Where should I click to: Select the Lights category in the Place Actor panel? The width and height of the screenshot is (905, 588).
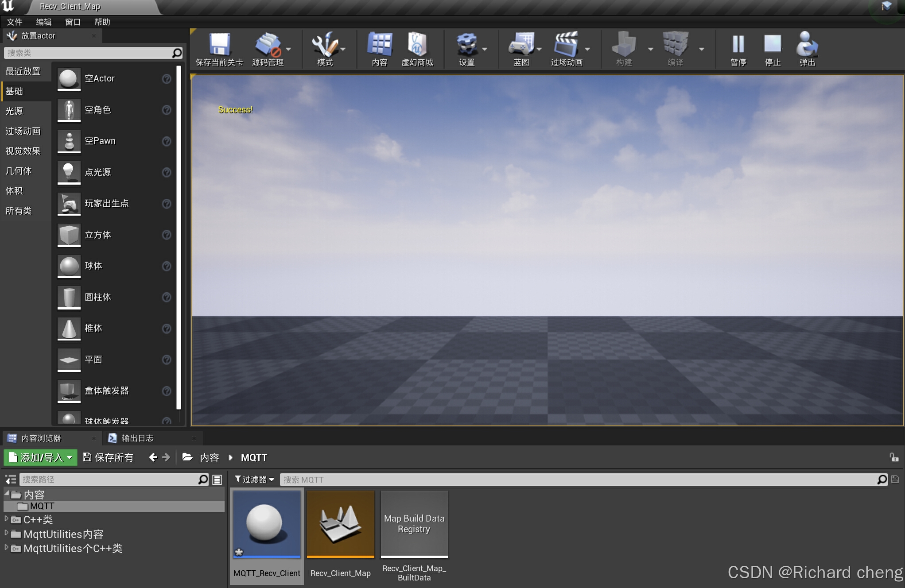coord(14,111)
